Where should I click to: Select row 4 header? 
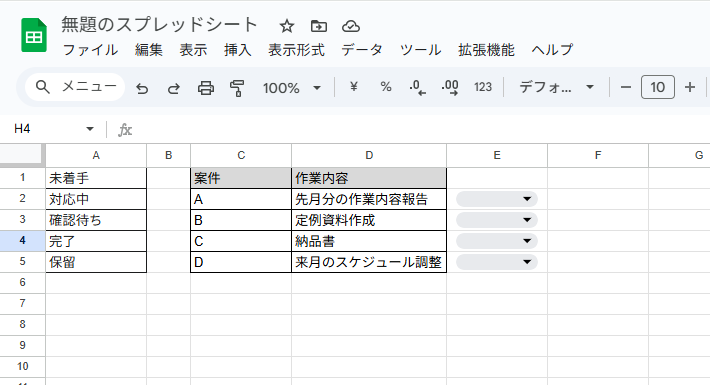coord(22,241)
